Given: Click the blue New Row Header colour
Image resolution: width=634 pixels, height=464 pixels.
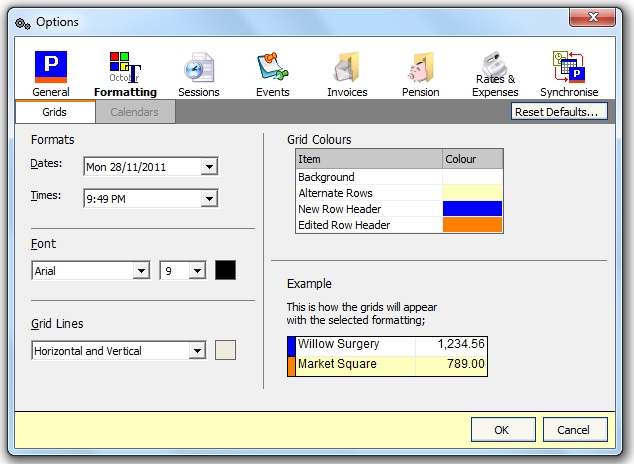Looking at the screenshot, I should click(x=472, y=209).
